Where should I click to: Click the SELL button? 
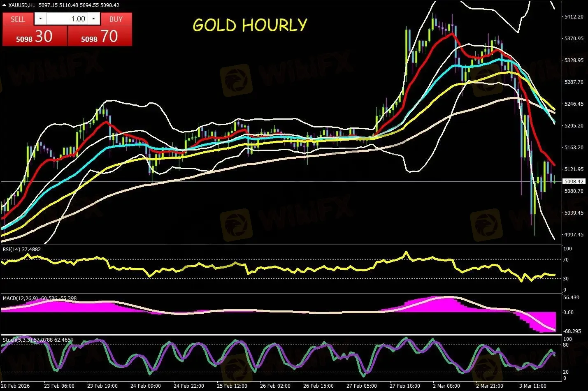[x=18, y=19]
